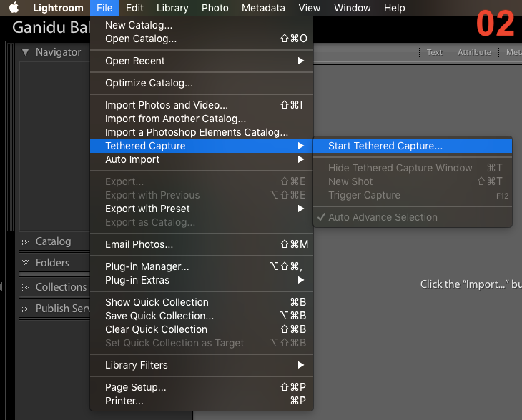Open the Metadata menu
Viewport: 522px width, 420px height.
coord(263,8)
